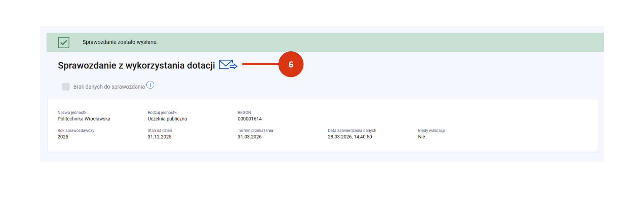The image size is (644, 202).
Task: Click the info icon next to Brak danych
Action: (x=150, y=85)
